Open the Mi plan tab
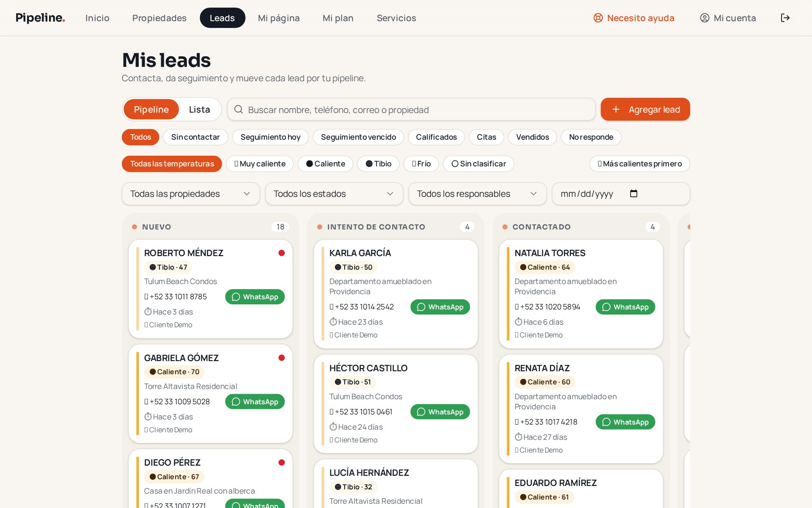The height and width of the screenshot is (508, 812). (338, 18)
